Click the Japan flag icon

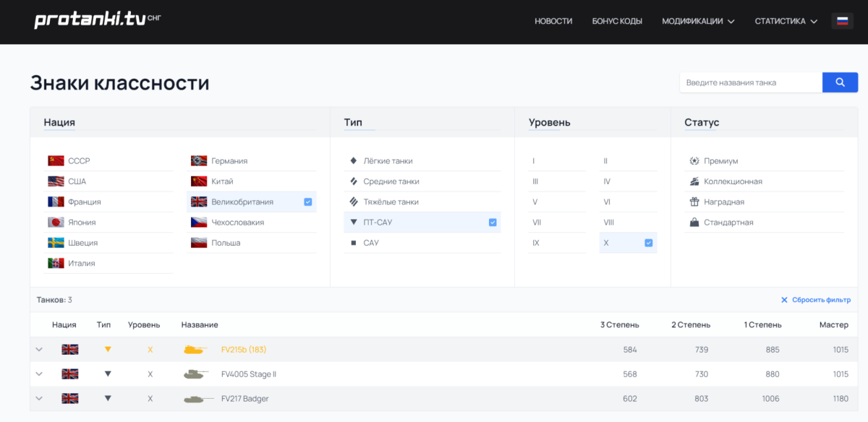(56, 223)
